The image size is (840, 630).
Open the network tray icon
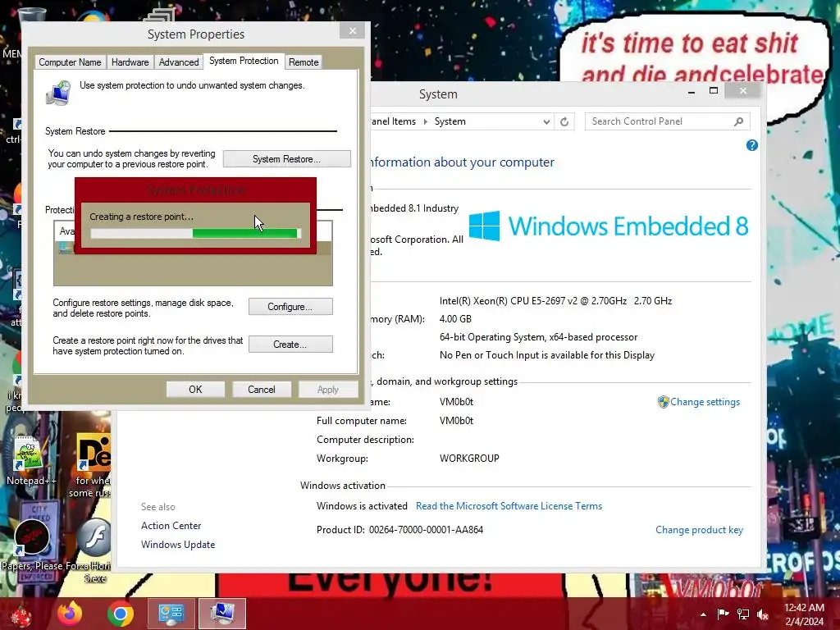point(743,614)
